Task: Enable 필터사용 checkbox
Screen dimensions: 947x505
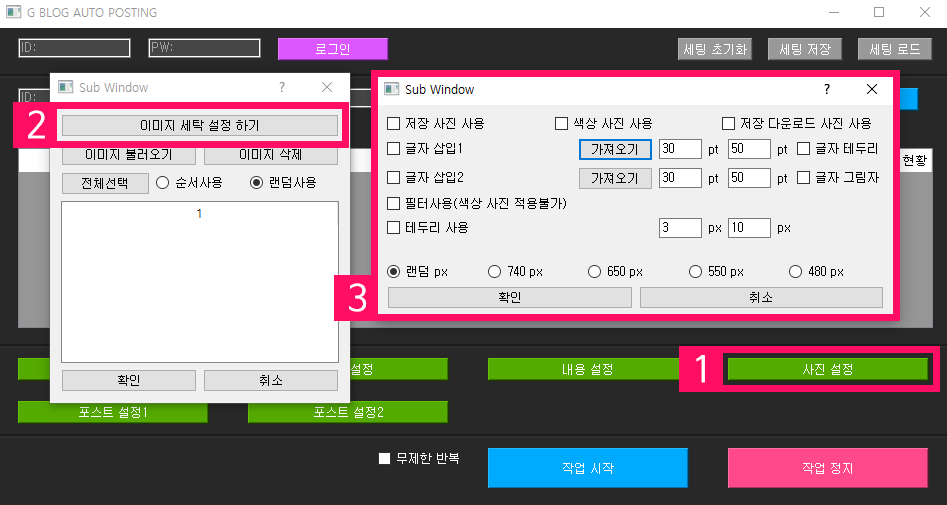Action: (x=393, y=203)
